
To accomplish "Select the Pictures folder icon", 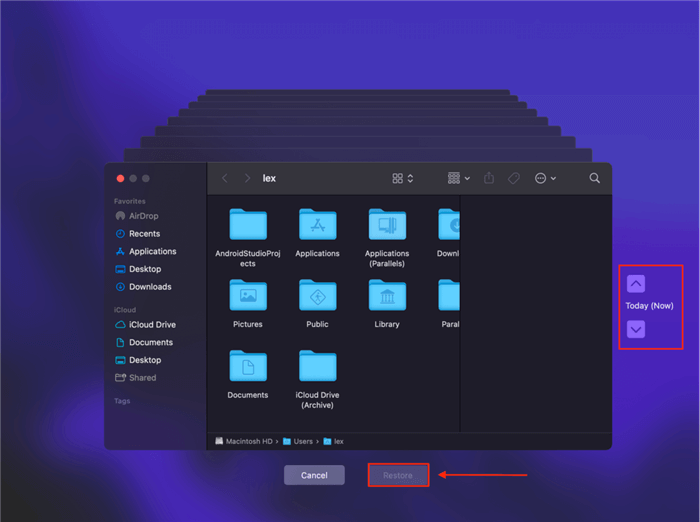I will click(x=248, y=296).
